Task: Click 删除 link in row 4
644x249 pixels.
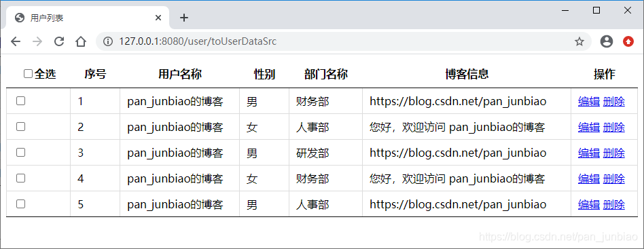Action: 614,179
